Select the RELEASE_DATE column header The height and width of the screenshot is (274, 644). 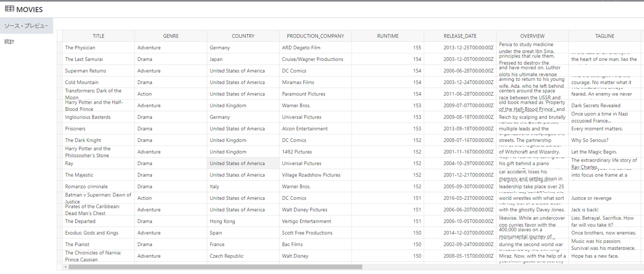(x=460, y=36)
